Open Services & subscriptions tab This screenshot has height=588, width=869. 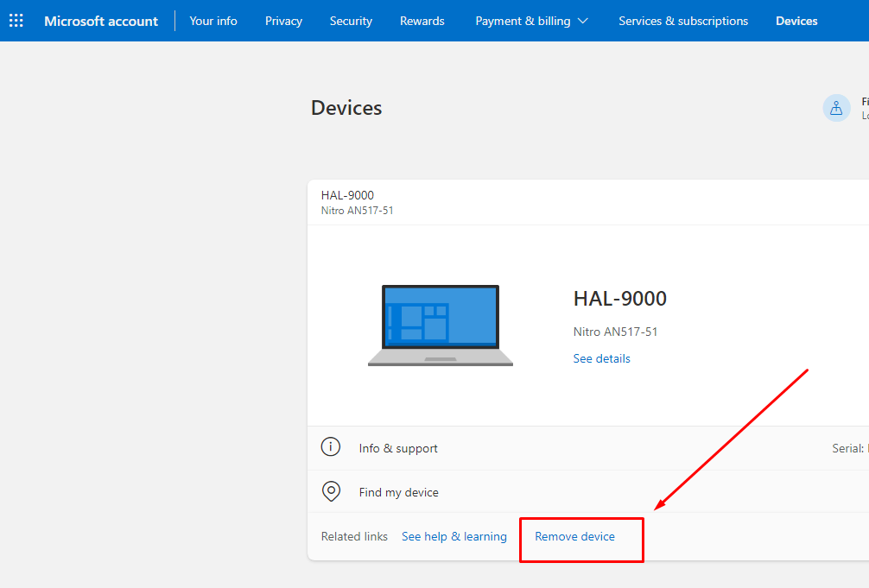pyautogui.click(x=683, y=21)
